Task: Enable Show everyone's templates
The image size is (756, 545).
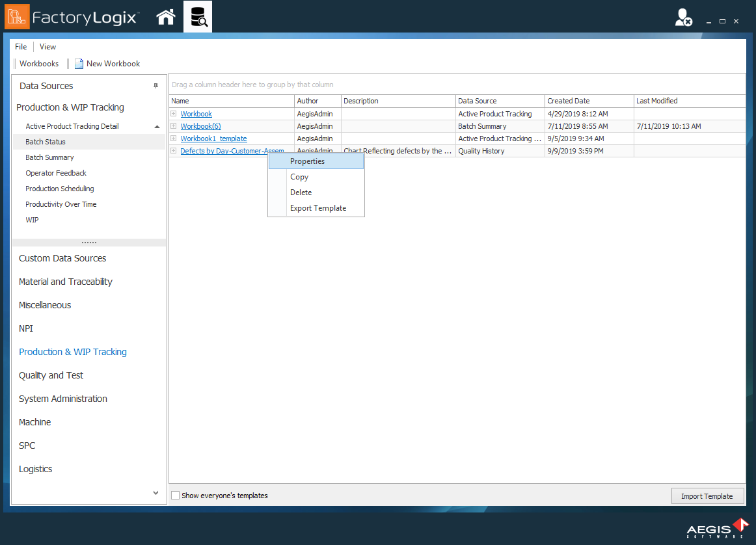Action: coord(175,495)
